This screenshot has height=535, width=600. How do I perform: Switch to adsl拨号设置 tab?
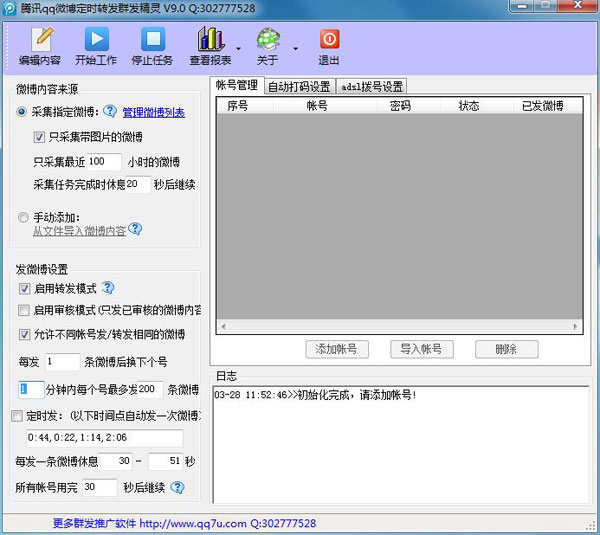(x=372, y=86)
